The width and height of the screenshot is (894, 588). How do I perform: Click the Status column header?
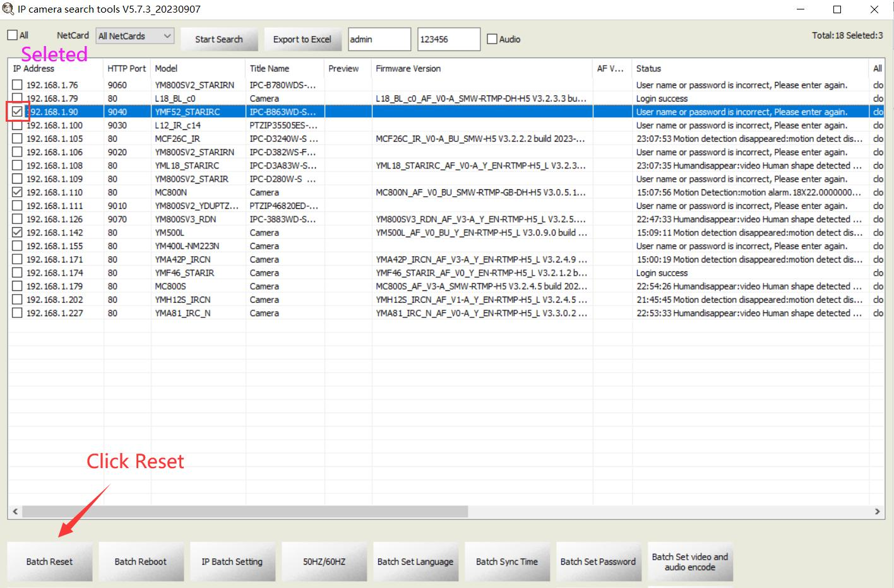749,69
